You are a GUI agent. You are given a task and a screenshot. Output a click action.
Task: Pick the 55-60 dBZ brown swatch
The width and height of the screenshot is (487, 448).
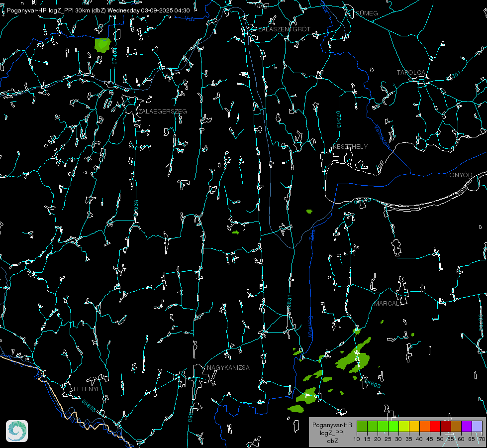click(456, 426)
